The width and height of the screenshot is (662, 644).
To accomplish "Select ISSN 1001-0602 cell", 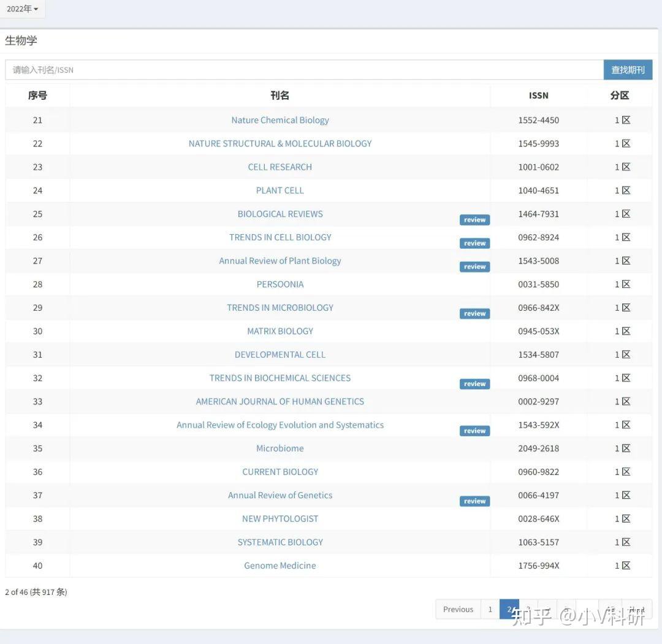I will 539,167.
